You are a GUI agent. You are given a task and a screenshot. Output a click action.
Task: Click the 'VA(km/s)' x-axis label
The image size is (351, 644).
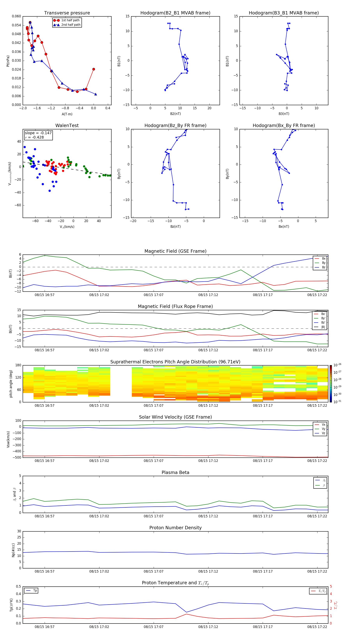(x=67, y=227)
